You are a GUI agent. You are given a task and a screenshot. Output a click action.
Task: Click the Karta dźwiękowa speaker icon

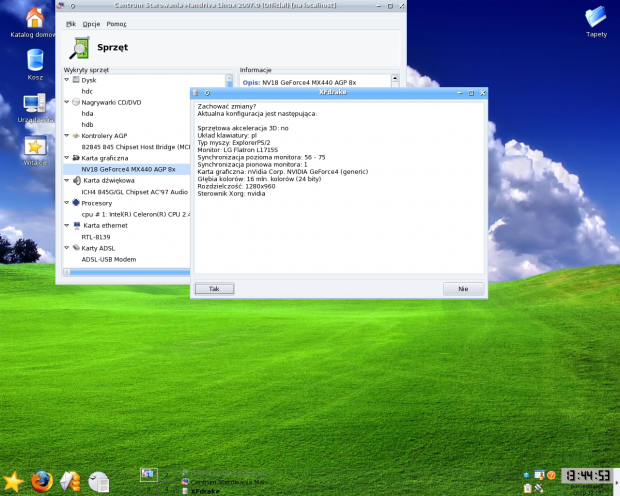pos(77,180)
